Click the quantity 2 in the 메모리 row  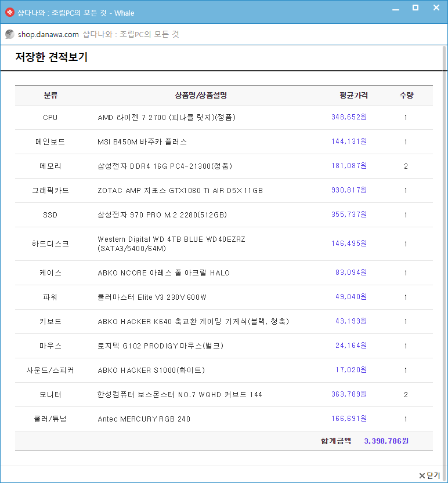tap(406, 166)
